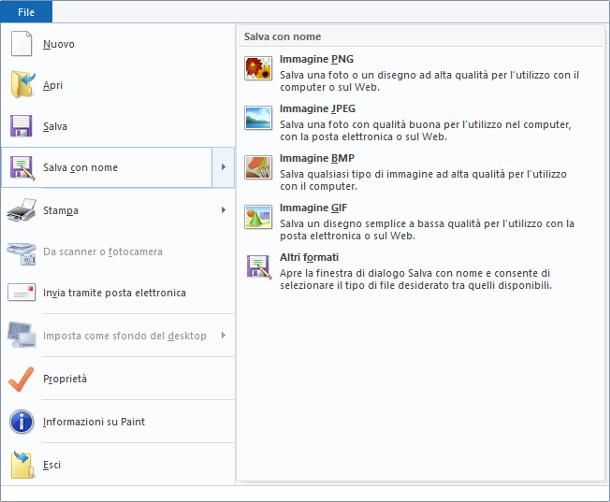The height and width of the screenshot is (502, 610).
Task: Click BMP description 'Salva qualsiasi tipo di immagine'
Action: click(423, 180)
